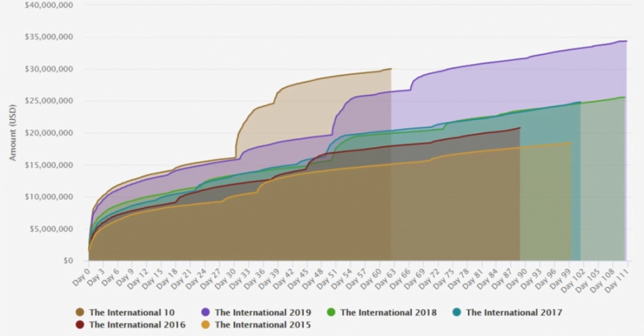Click the dark red International 2016 legend dot
The image size is (644, 336).
(x=81, y=325)
